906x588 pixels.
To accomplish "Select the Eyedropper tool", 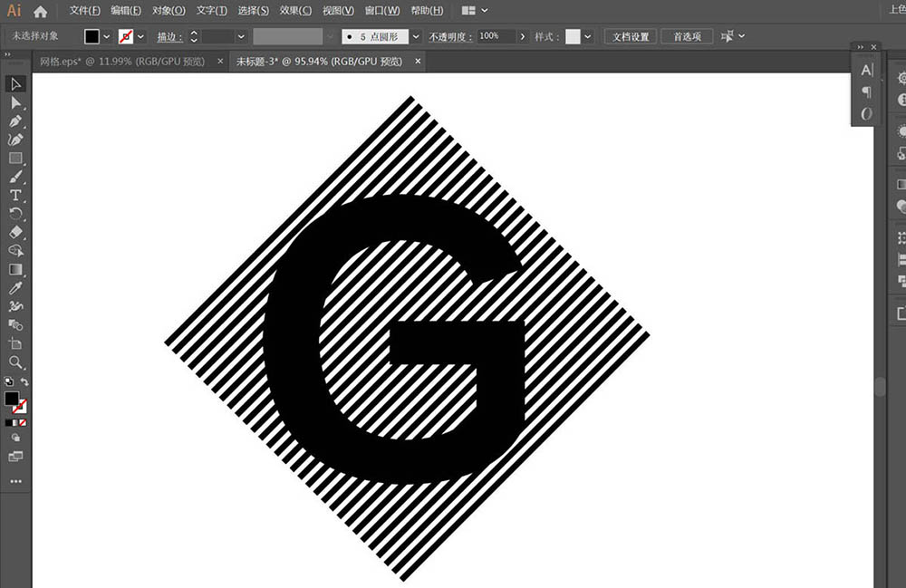I will (x=15, y=287).
